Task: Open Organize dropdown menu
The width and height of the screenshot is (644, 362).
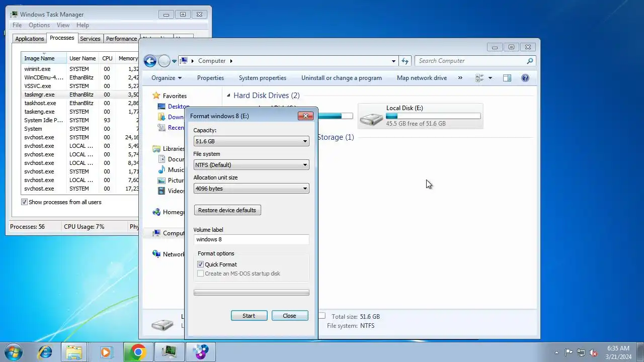Action: click(x=167, y=78)
